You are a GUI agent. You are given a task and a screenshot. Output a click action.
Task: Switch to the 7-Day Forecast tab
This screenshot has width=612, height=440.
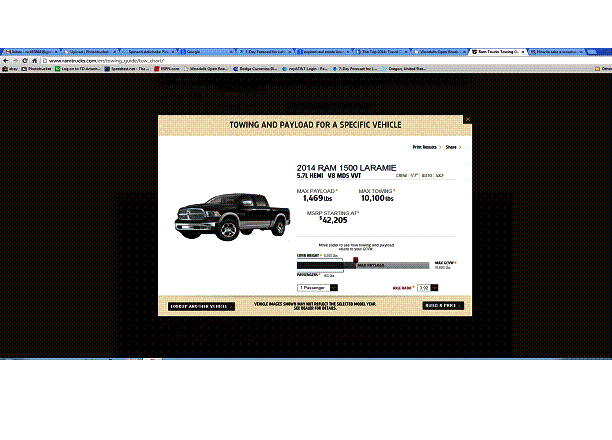[x=265, y=52]
